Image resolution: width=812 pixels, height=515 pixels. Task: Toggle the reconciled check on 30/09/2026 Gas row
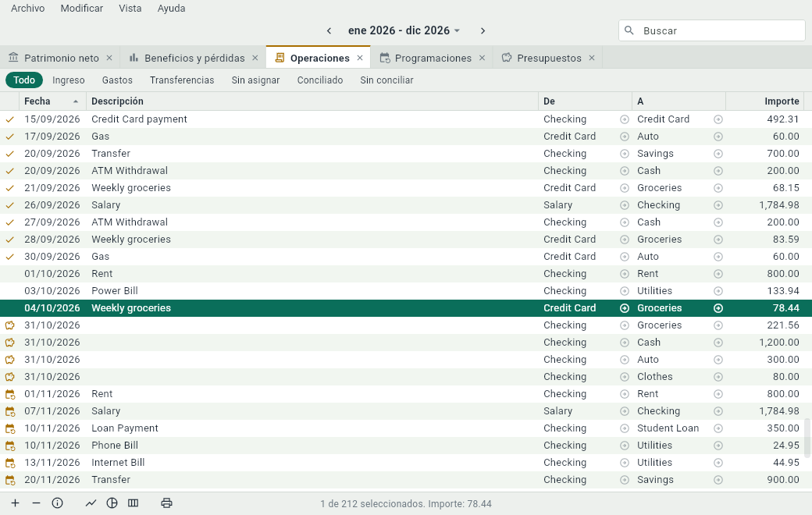click(10, 257)
